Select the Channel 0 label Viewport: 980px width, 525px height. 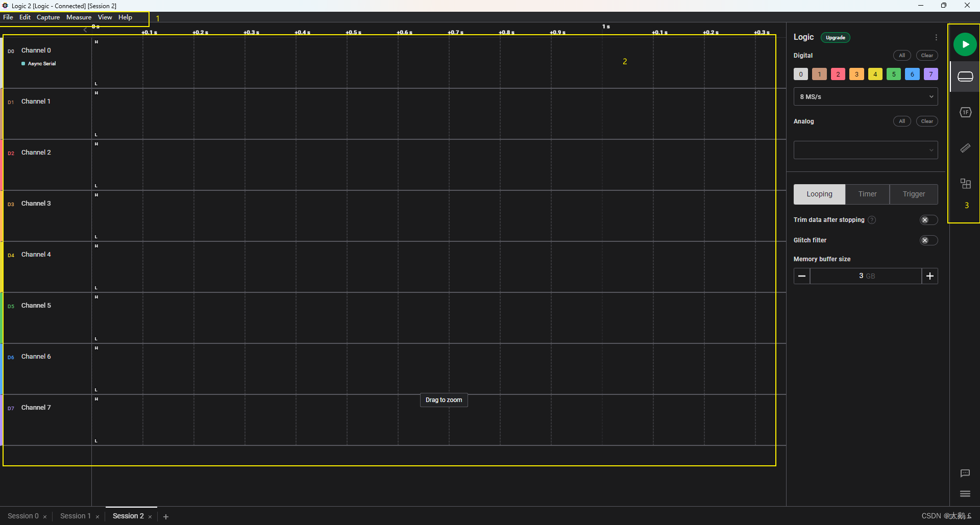click(x=36, y=51)
